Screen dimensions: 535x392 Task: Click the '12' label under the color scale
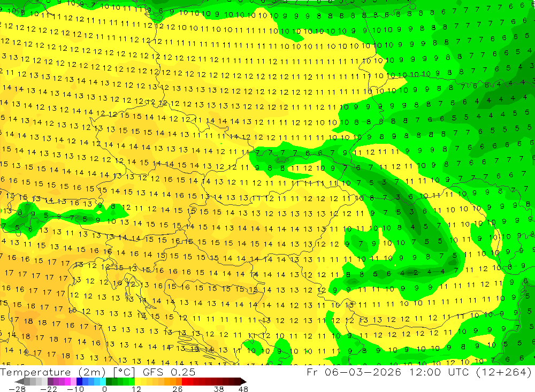pyautogui.click(x=136, y=389)
